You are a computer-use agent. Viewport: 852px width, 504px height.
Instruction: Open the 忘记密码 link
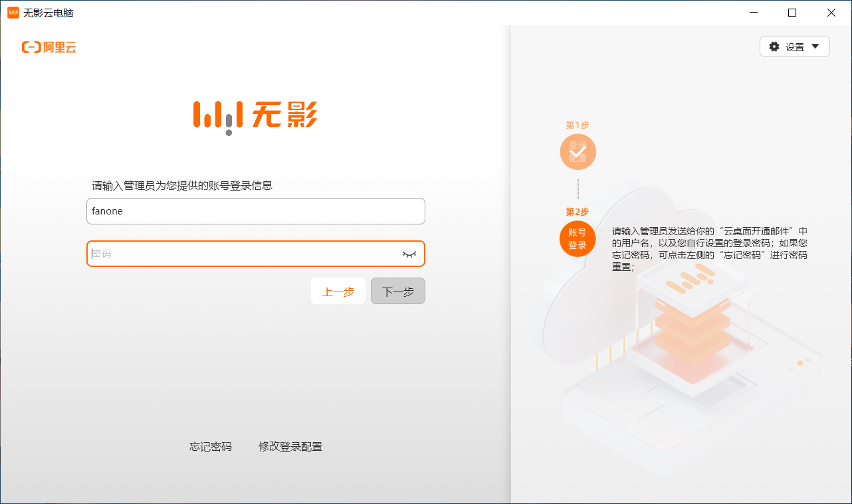tap(211, 447)
